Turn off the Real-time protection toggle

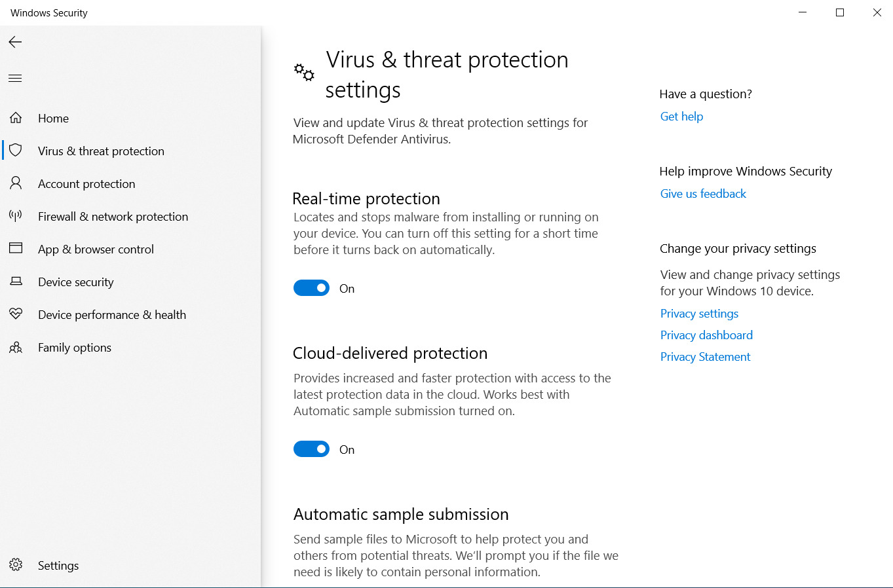click(x=311, y=288)
